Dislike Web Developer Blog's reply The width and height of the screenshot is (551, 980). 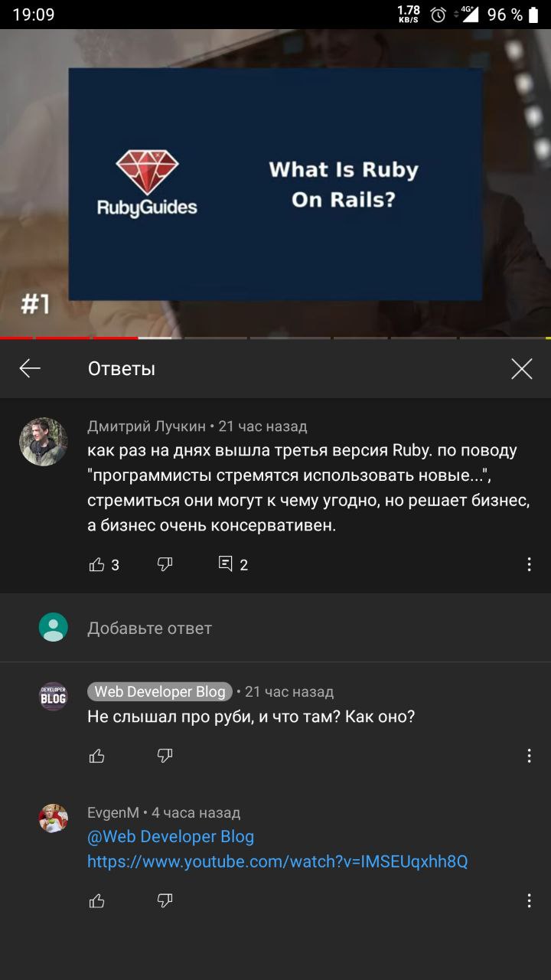[x=165, y=756]
